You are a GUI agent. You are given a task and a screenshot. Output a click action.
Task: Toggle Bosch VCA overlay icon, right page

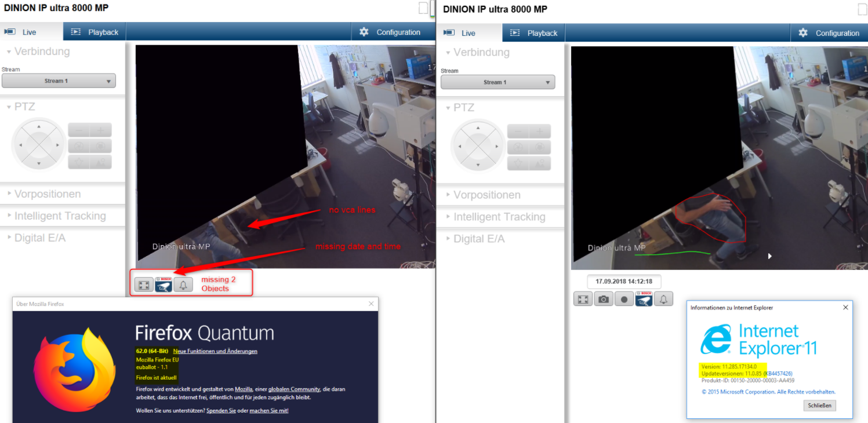(644, 299)
